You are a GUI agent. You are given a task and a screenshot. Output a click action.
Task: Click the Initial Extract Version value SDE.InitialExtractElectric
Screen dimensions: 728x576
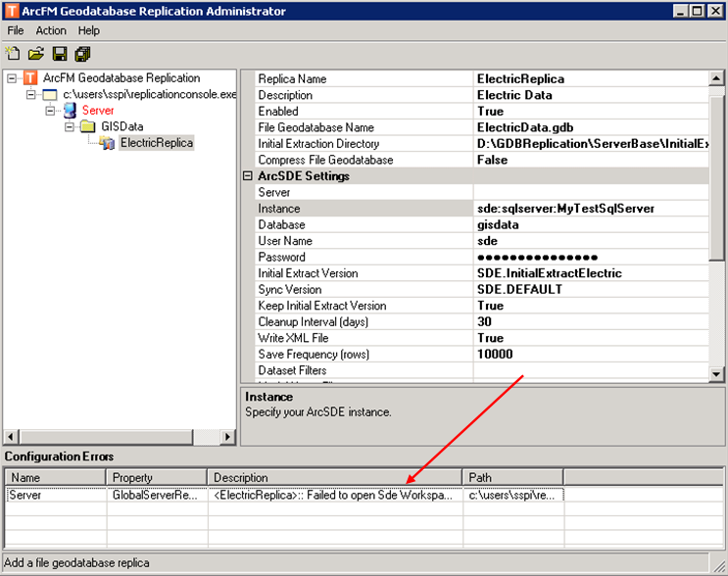click(x=591, y=273)
